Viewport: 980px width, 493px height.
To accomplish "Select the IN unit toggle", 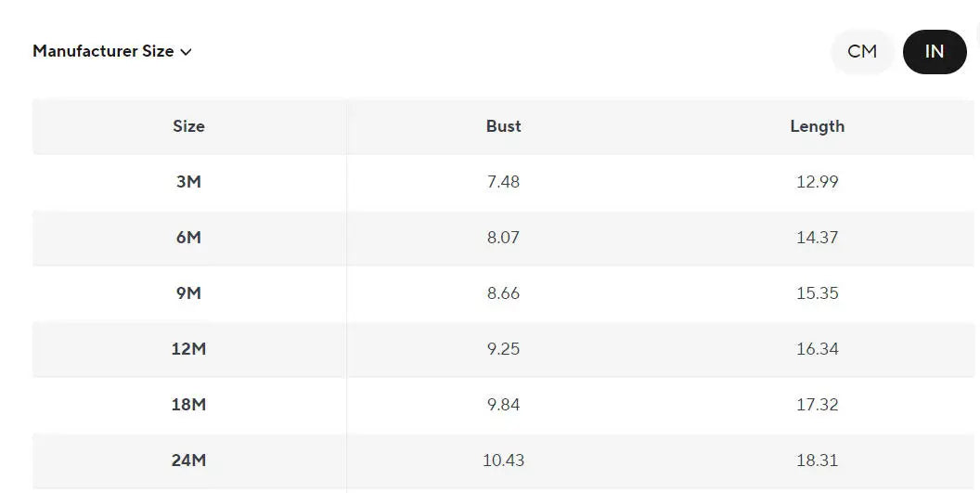I will [935, 51].
